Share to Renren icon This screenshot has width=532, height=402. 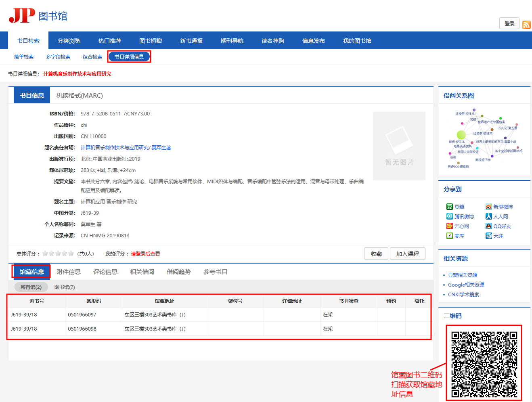tap(489, 216)
